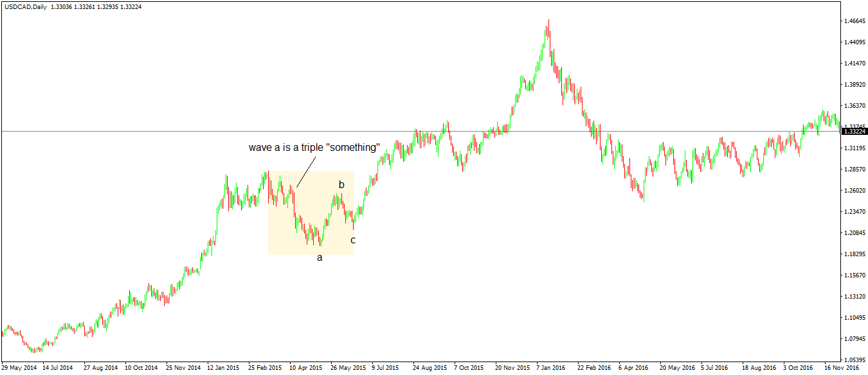Click the 3 Oct 2016 date label
The image size is (868, 375).
tap(798, 369)
